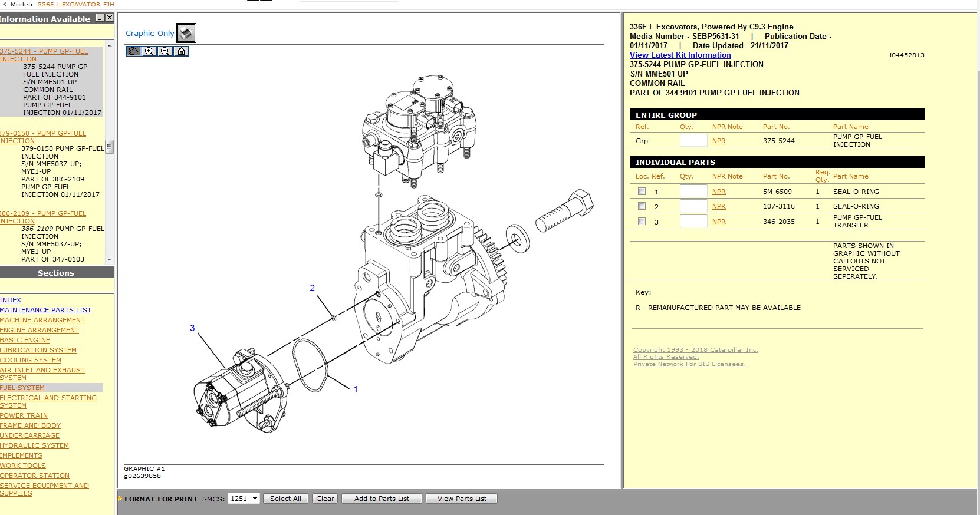Click quantity field for group 375-5244
The width and height of the screenshot is (980, 515).
(693, 141)
